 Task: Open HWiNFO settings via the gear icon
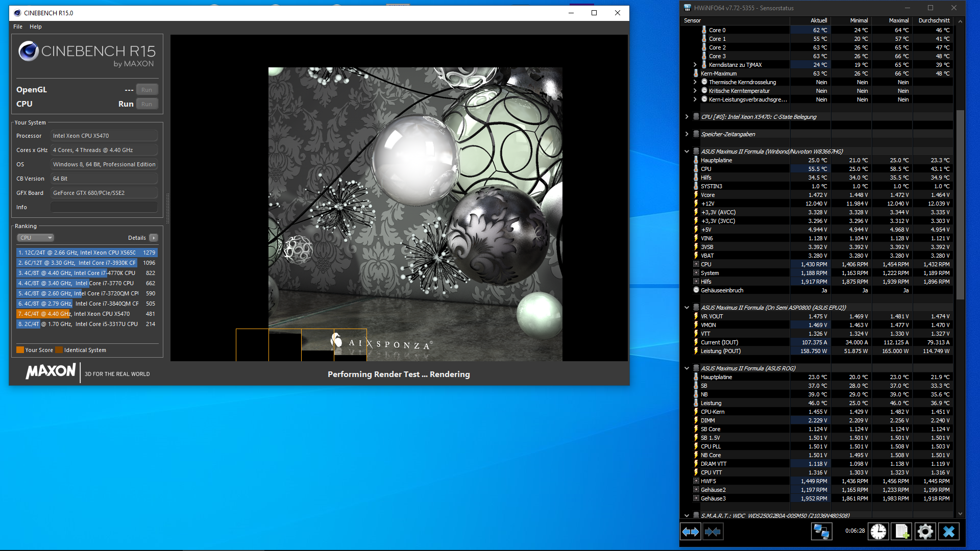pos(926,531)
